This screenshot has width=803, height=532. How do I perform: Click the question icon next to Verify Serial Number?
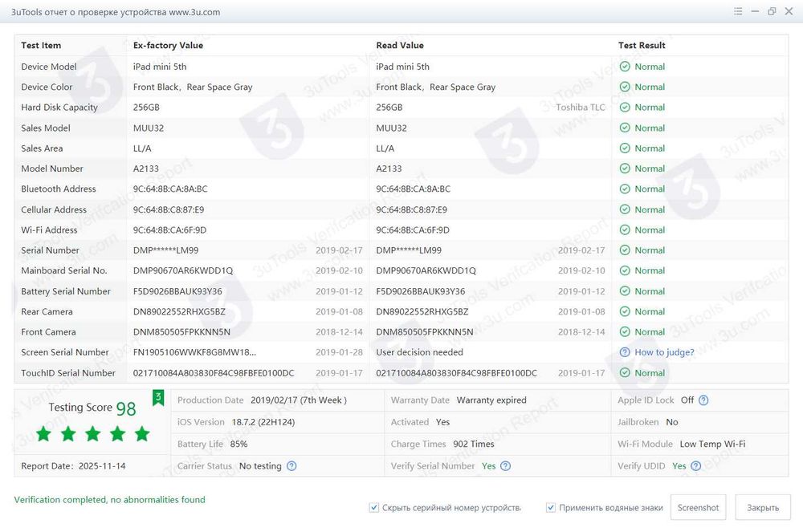505,466
